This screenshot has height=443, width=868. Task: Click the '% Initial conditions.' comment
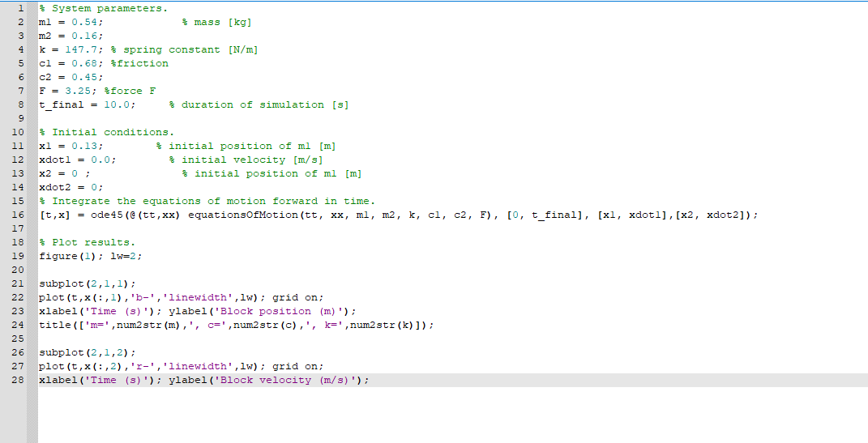106,132
